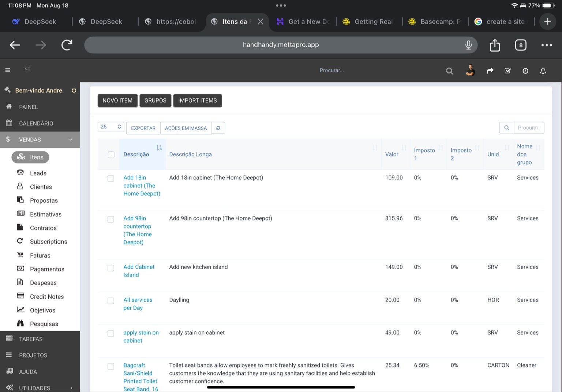This screenshot has height=392, width=562.
Task: Open Faturas in the sidebar menu
Action: point(40,256)
